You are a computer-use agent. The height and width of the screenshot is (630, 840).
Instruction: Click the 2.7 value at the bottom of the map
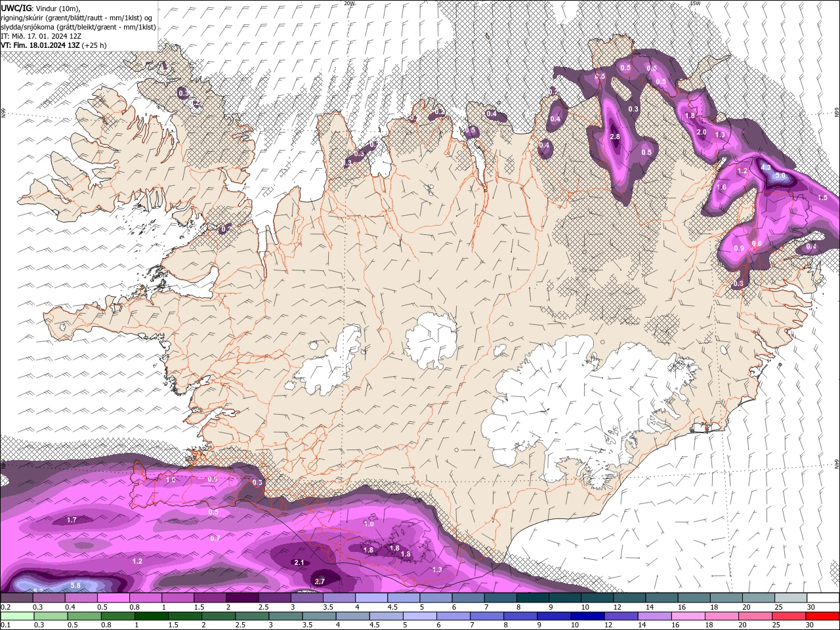pyautogui.click(x=320, y=581)
